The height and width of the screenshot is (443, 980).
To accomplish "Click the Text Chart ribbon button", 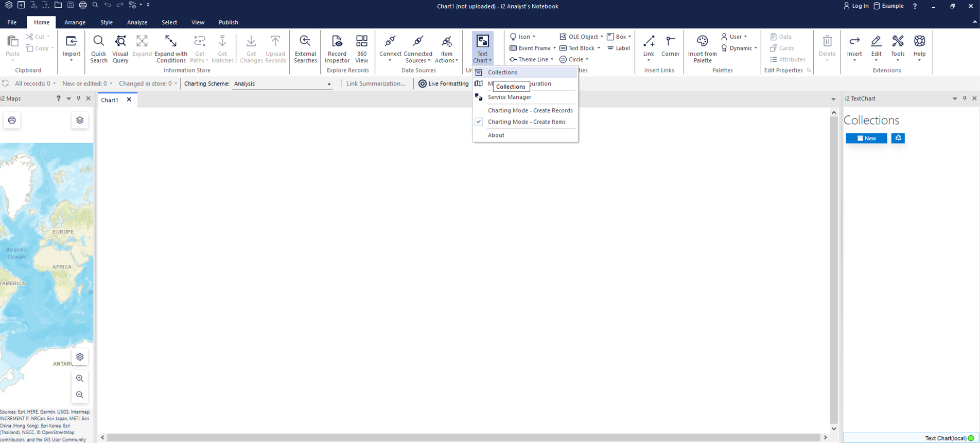I will tap(482, 48).
